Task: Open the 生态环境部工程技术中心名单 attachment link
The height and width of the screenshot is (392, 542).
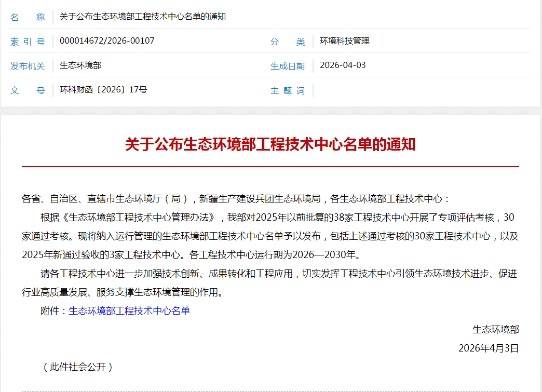Action: coord(129,311)
